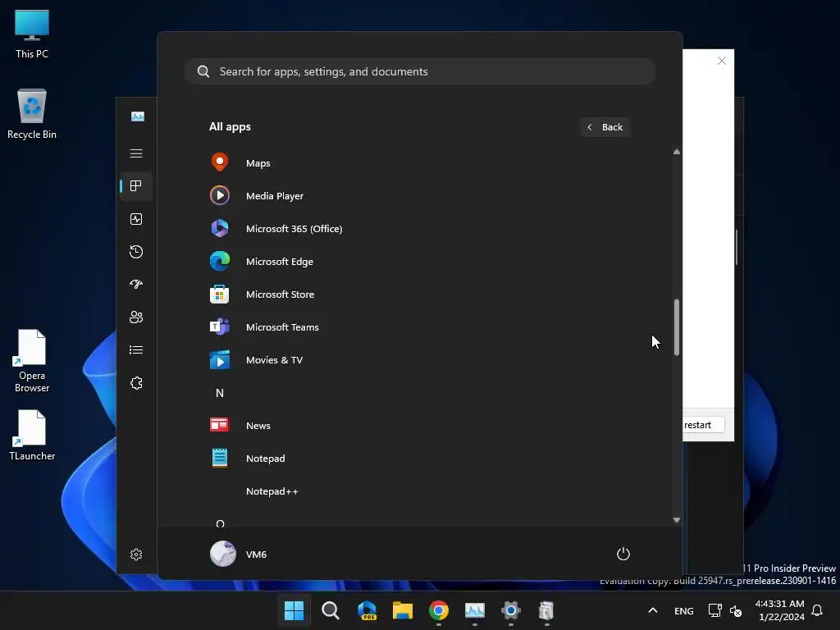Open VM6 user account menu
The image size is (840, 630).
239,554
